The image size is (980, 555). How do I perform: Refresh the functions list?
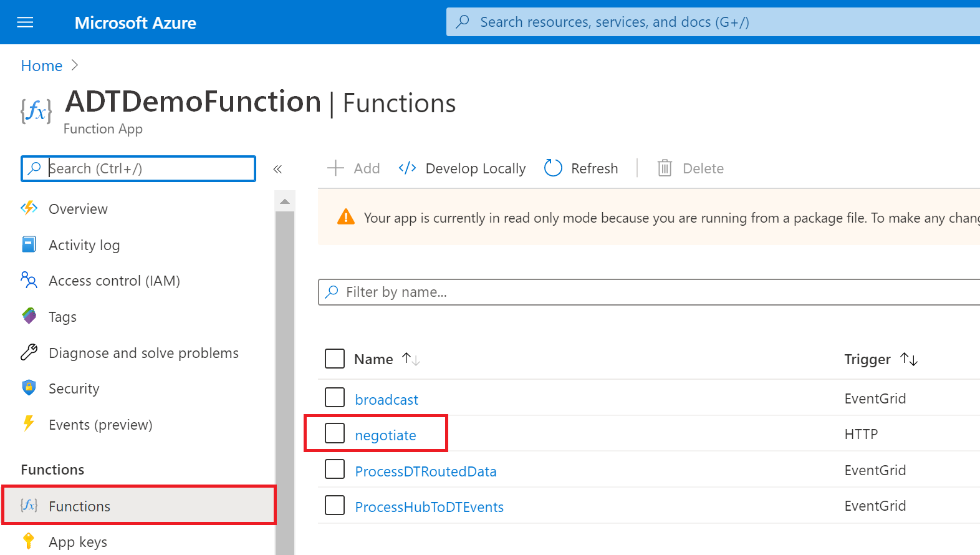point(581,168)
